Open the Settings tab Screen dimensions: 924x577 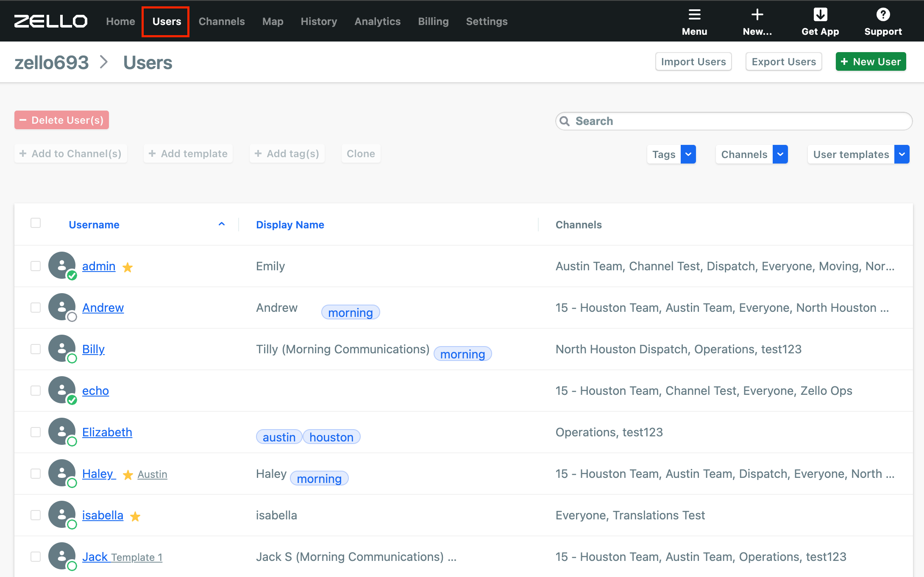487,21
